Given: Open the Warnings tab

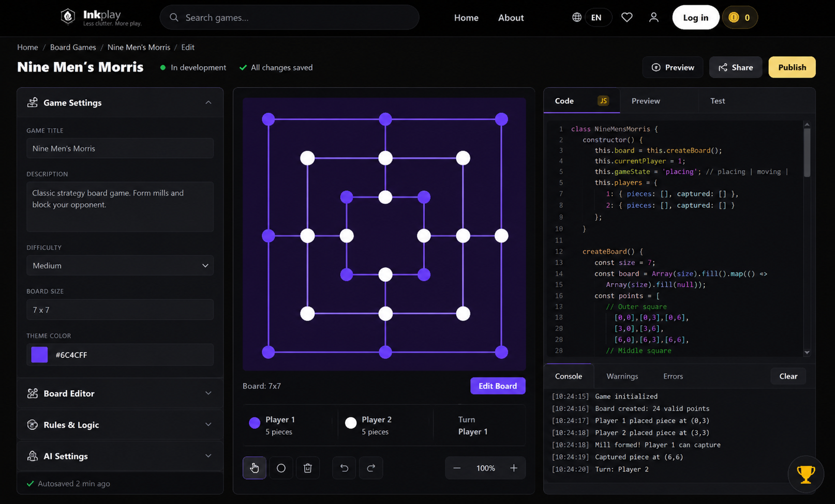Looking at the screenshot, I should (622, 376).
